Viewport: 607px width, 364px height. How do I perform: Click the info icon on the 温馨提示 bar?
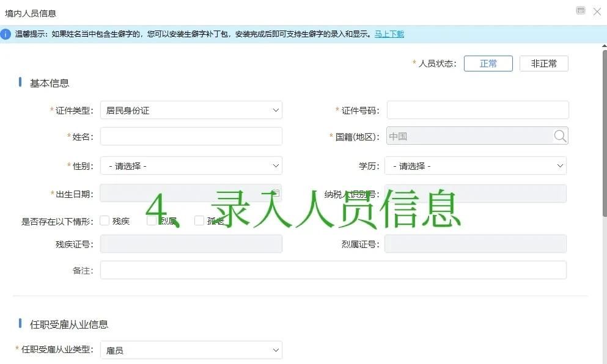(7, 34)
